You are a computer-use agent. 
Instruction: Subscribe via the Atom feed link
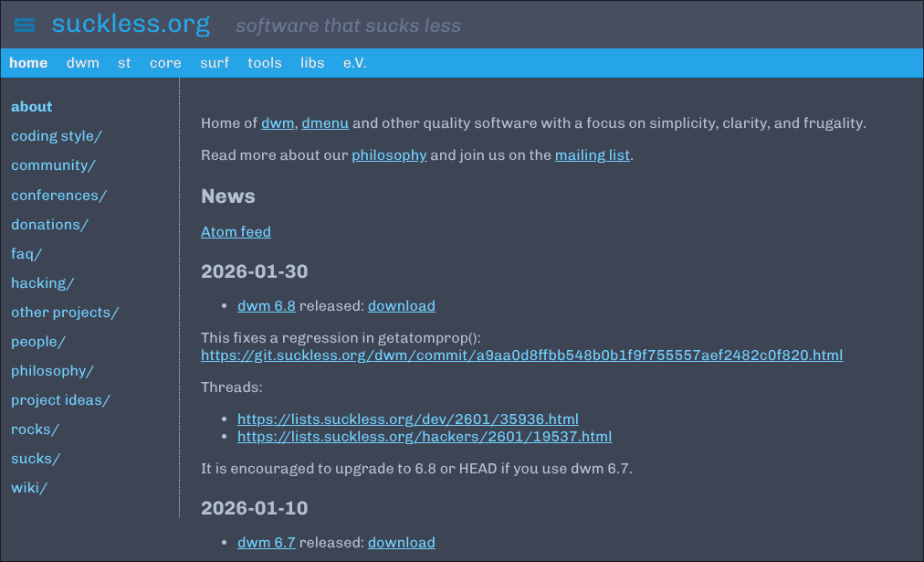coord(236,232)
